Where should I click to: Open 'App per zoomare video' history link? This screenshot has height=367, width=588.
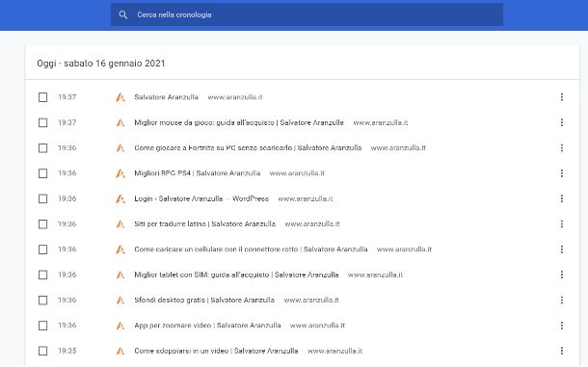pos(207,326)
